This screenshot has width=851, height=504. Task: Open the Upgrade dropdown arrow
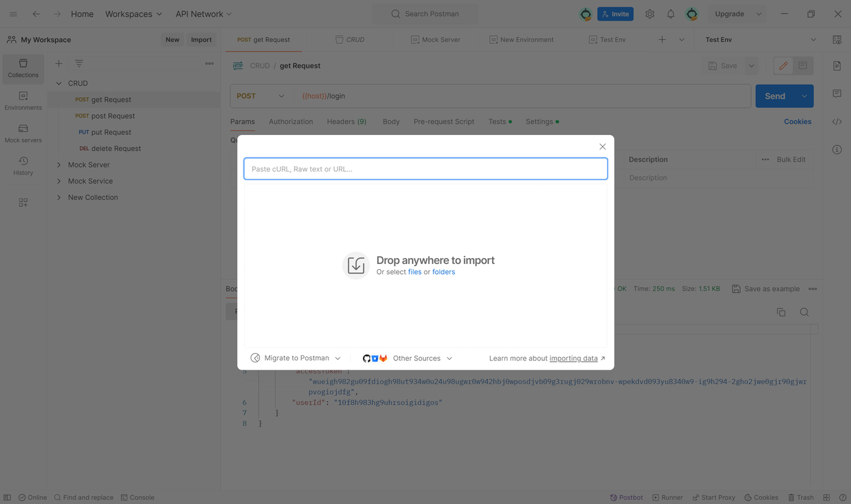759,14
